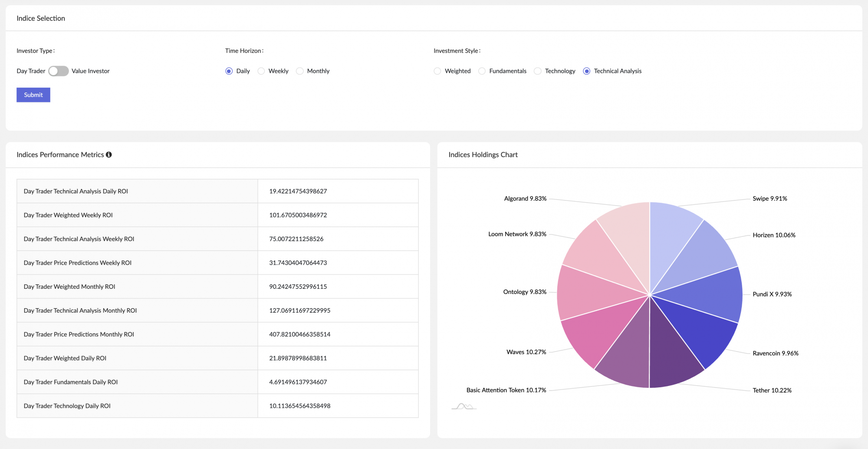Click the Tether 10.22% legend label
The width and height of the screenshot is (868, 449).
point(772,390)
